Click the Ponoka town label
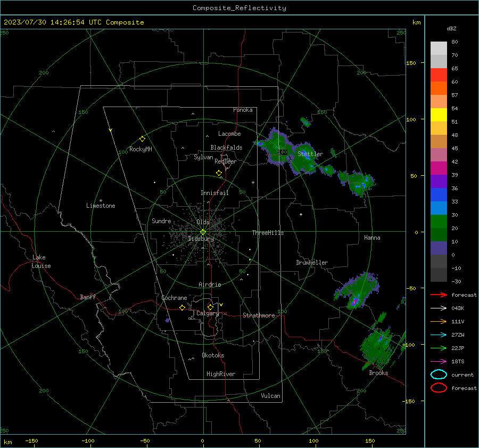 (x=243, y=110)
